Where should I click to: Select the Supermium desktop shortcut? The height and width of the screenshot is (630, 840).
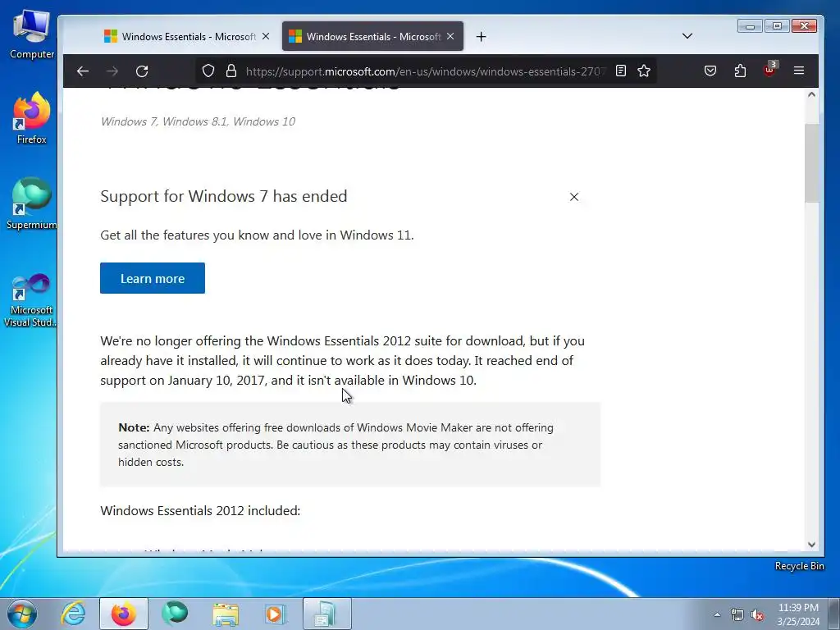point(32,204)
